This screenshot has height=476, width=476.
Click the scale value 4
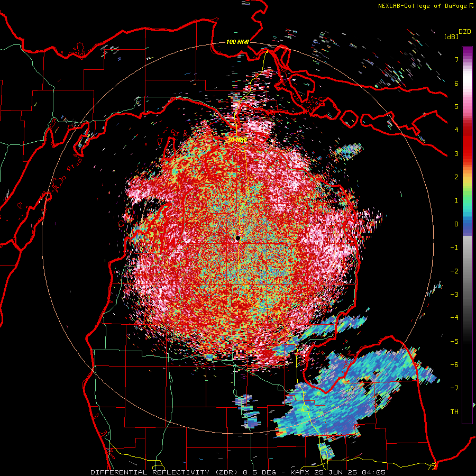(x=456, y=130)
